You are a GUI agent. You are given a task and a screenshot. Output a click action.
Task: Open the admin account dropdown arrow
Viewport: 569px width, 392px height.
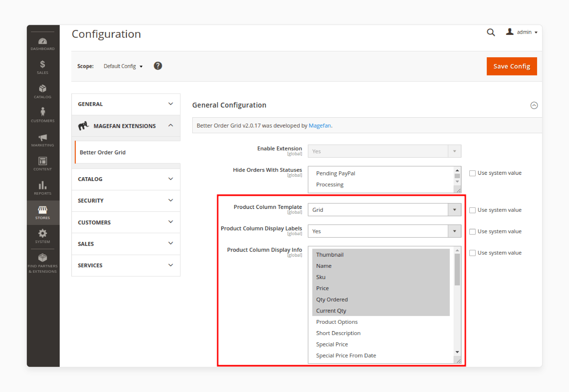click(x=536, y=32)
